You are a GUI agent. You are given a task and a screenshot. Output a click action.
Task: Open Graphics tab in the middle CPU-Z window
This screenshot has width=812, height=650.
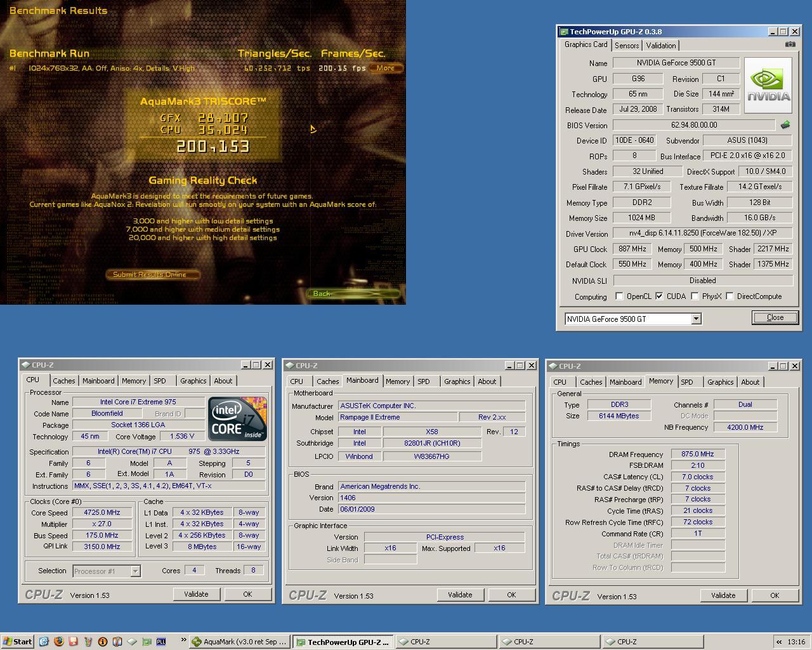coord(457,381)
